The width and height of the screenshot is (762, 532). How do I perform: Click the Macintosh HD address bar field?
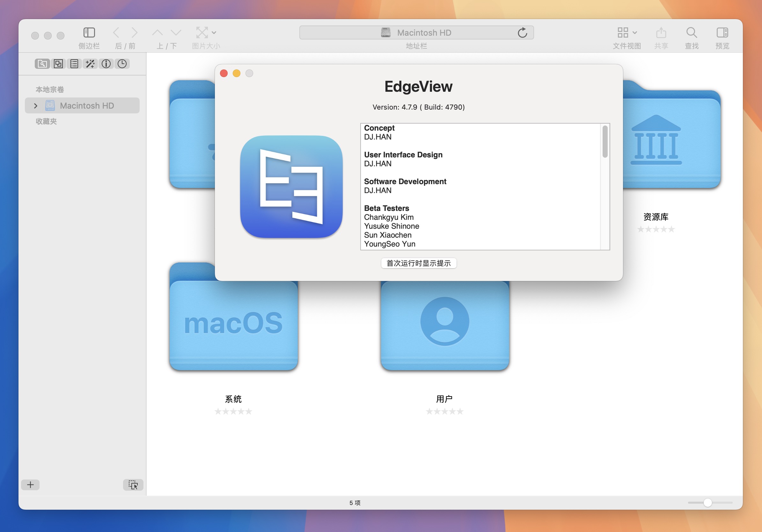tap(416, 32)
